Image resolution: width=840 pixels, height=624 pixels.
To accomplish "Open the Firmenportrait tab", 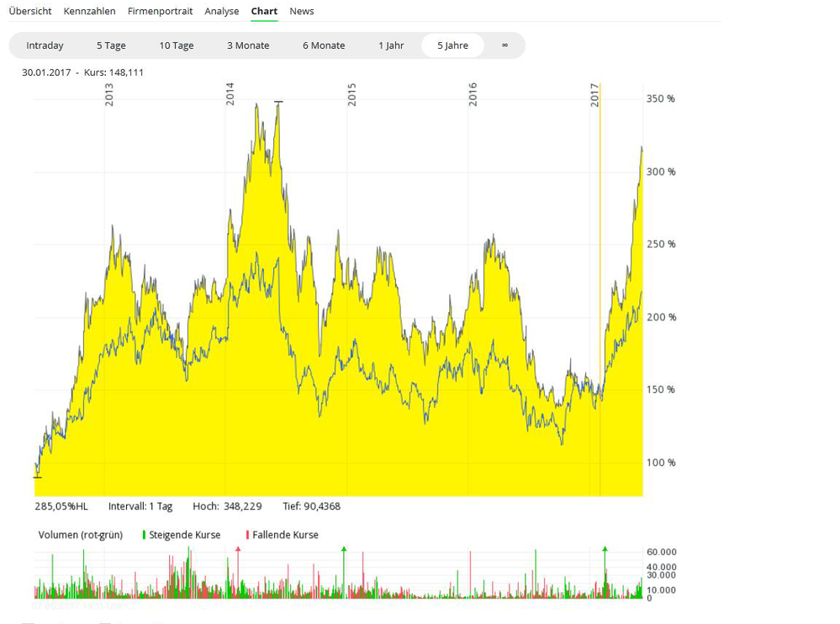I will (160, 11).
